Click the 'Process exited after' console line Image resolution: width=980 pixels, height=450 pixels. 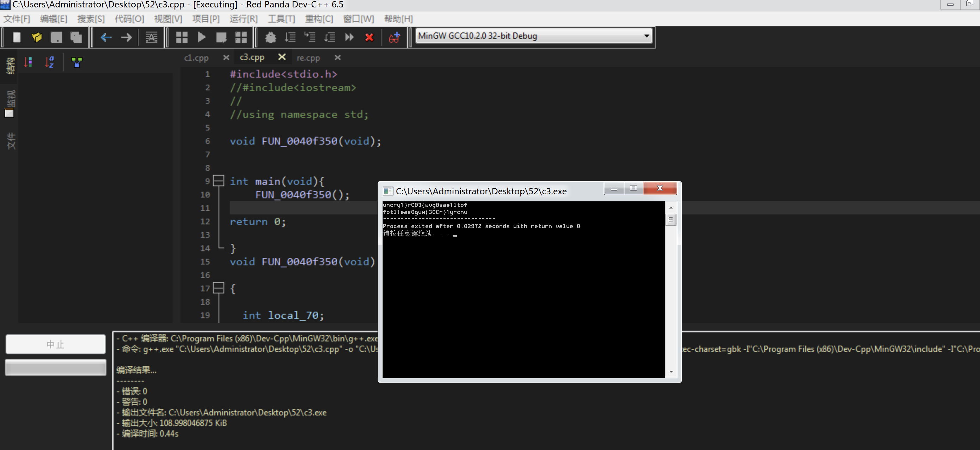481,226
